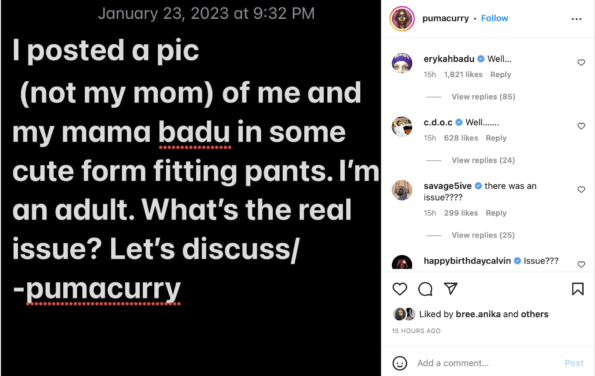The height and width of the screenshot is (376, 595).
Task: Like savage5ive's comment heart
Action: tap(581, 189)
